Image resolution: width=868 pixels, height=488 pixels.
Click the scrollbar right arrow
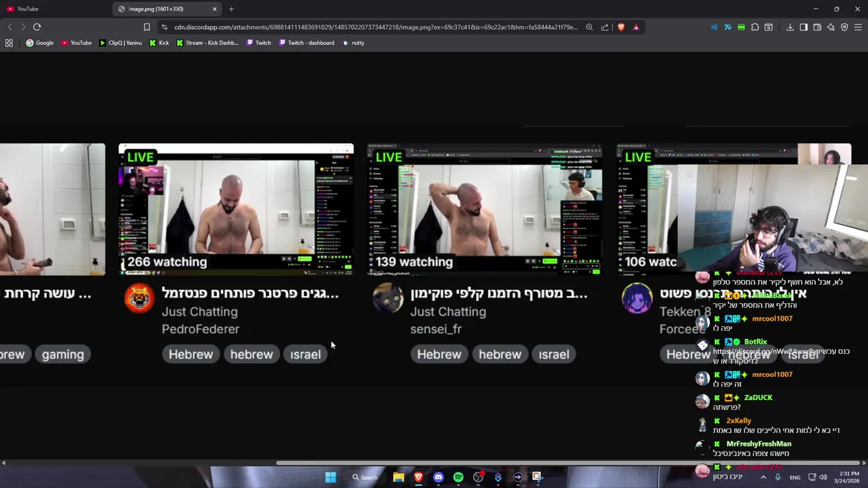[864, 463]
